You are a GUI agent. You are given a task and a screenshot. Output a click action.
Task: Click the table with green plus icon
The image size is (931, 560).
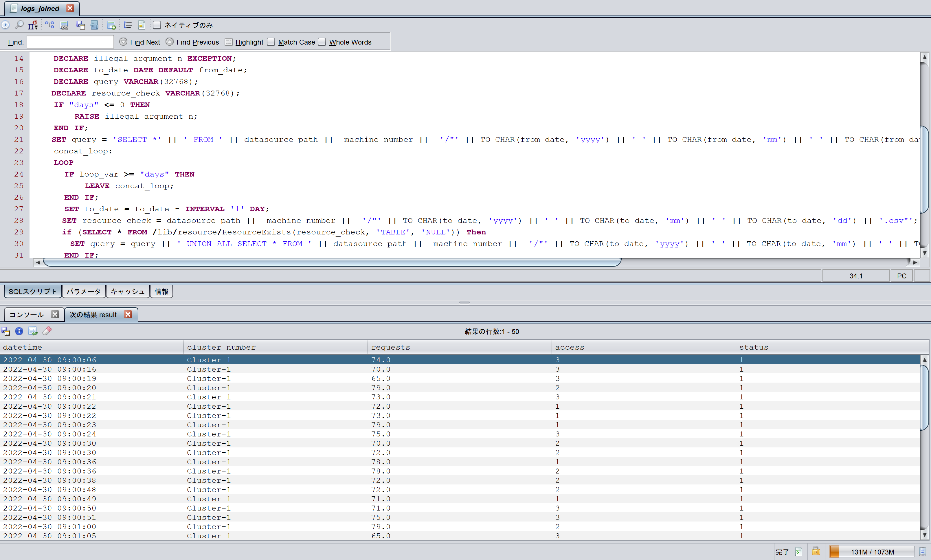click(111, 25)
